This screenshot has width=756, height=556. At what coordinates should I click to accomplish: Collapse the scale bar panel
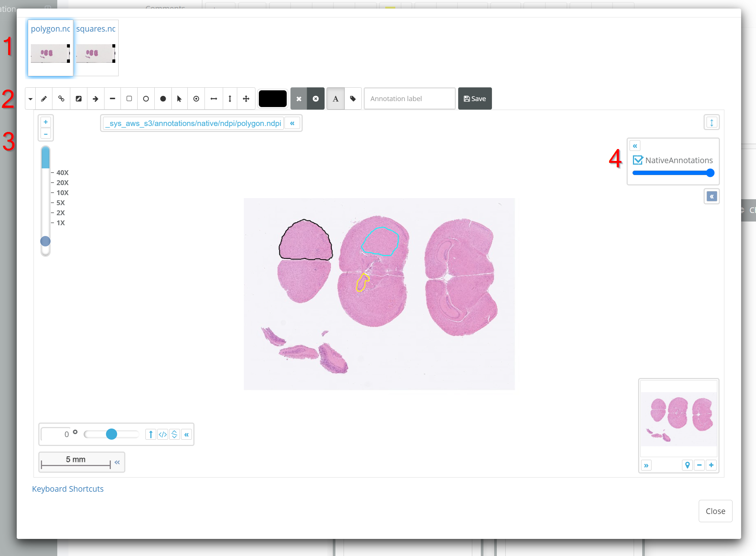point(117,462)
